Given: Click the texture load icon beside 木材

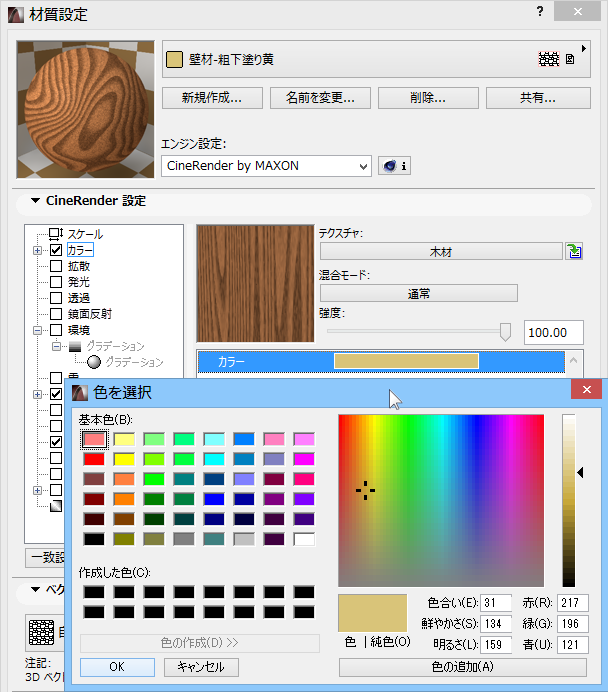Looking at the screenshot, I should 574,251.
